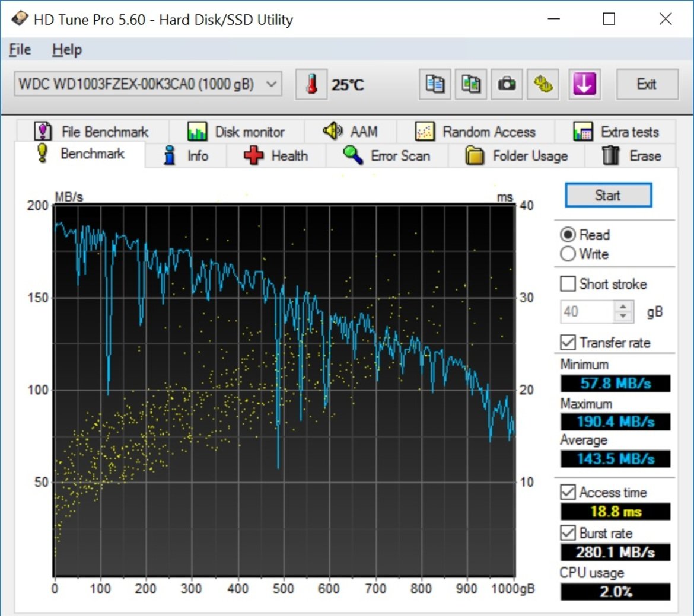Screen dimensions: 694x616
Task: Increase short stroke size with up arrow
Action: point(623,307)
